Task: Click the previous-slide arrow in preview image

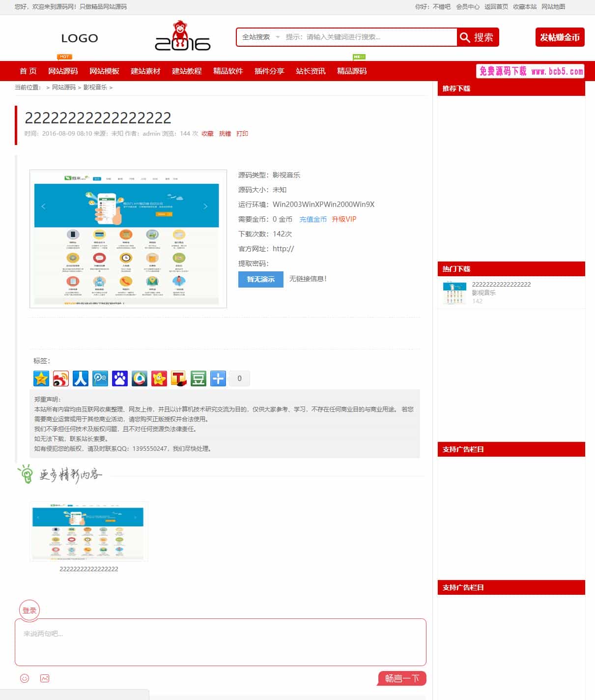Action: [x=43, y=206]
